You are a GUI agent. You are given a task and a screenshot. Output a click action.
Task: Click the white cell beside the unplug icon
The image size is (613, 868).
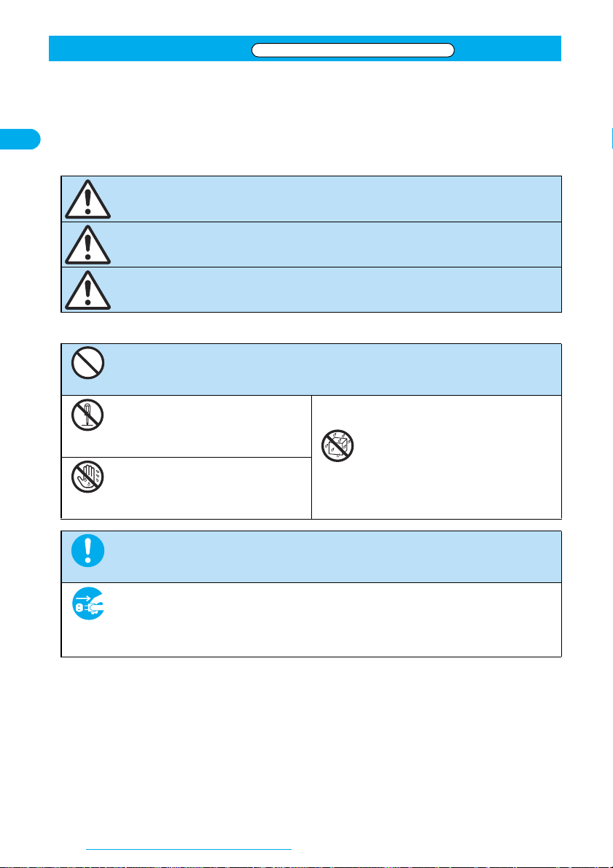click(333, 619)
